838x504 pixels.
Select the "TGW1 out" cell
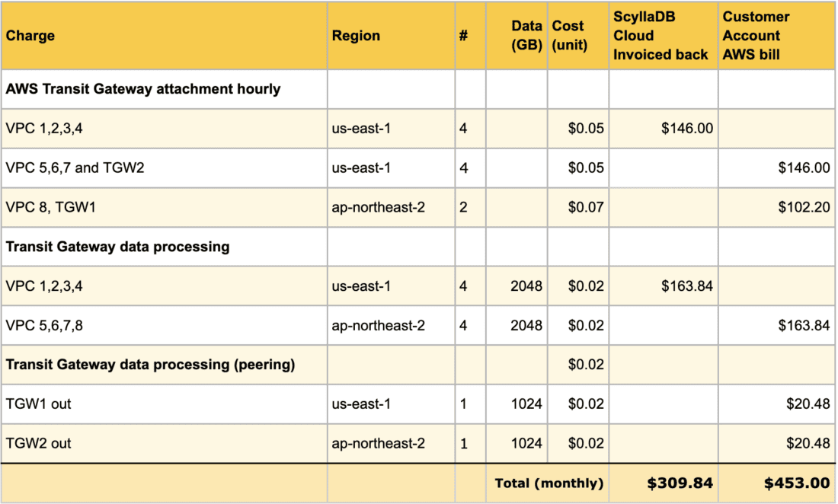point(164,404)
